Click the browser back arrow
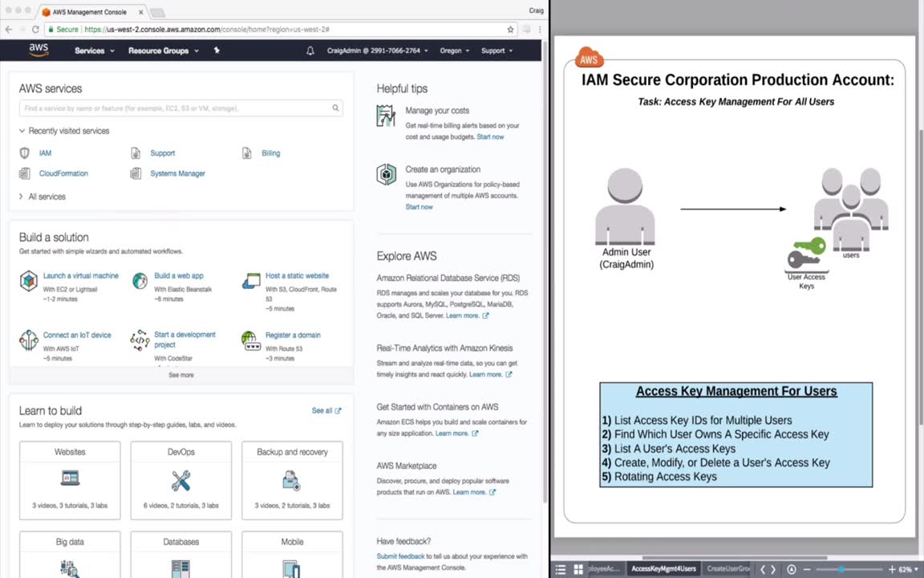The image size is (924, 578). [9, 29]
